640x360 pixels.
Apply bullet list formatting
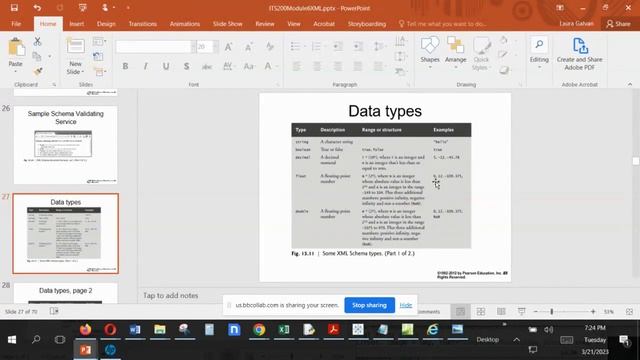point(295,47)
